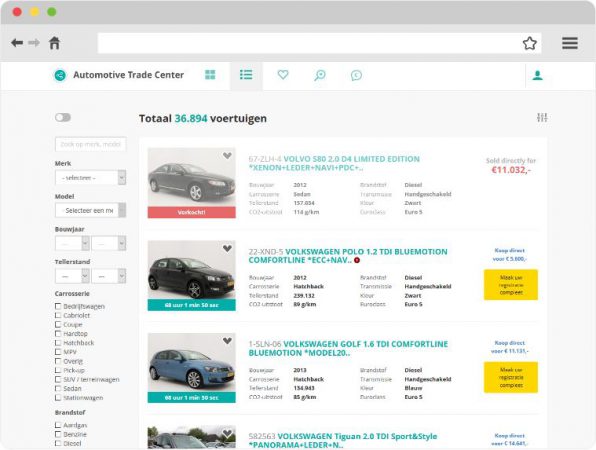Open the search magnifier tab
The width and height of the screenshot is (596, 450).
[320, 75]
